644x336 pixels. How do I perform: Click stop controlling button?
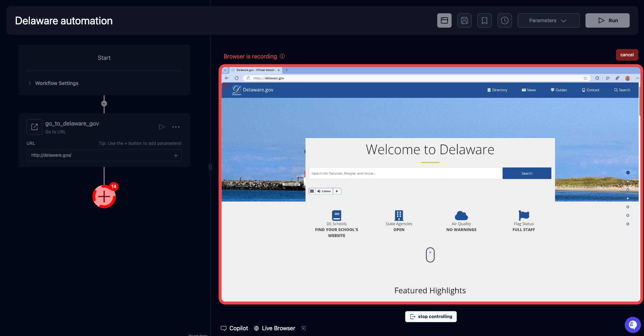pyautogui.click(x=431, y=317)
